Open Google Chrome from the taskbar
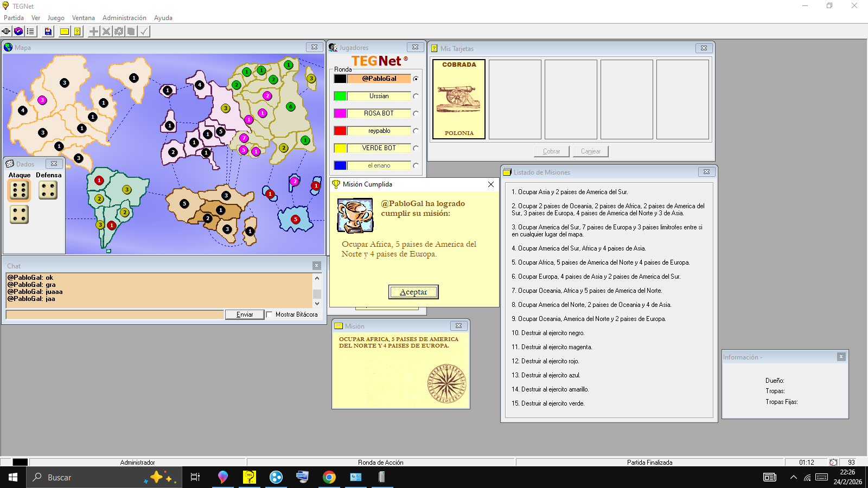 (329, 477)
